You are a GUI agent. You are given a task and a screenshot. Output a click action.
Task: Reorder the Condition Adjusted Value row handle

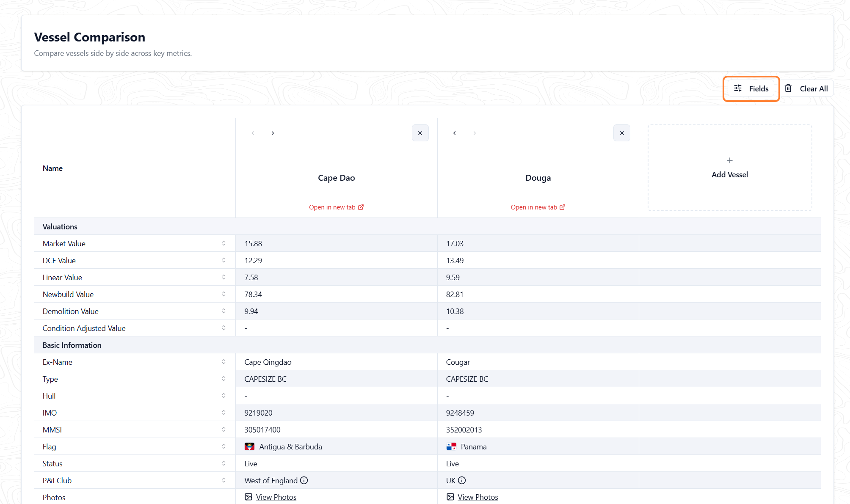(224, 328)
